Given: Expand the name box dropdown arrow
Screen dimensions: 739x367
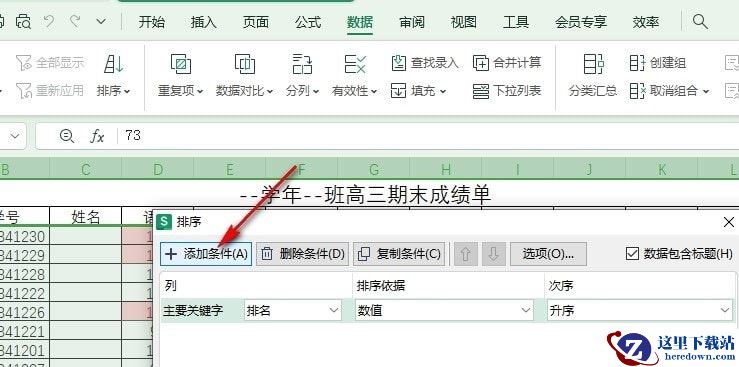Looking at the screenshot, I should tap(15, 136).
